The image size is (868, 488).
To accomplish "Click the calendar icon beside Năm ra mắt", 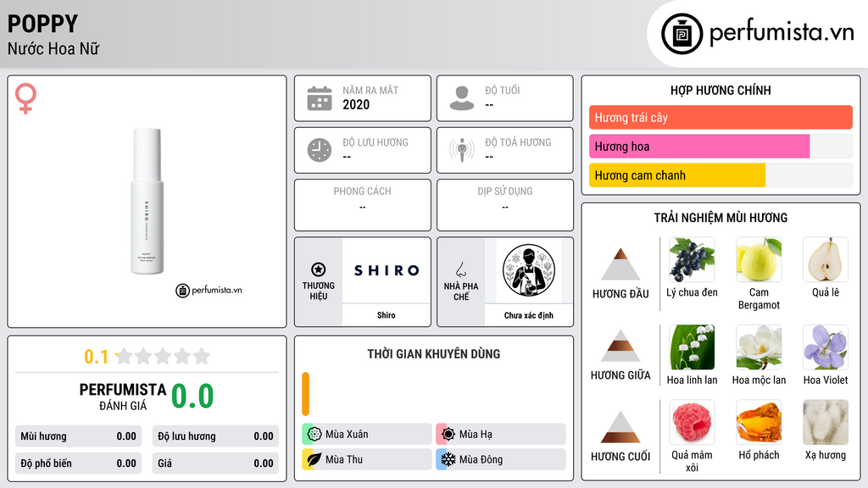I will tap(320, 98).
